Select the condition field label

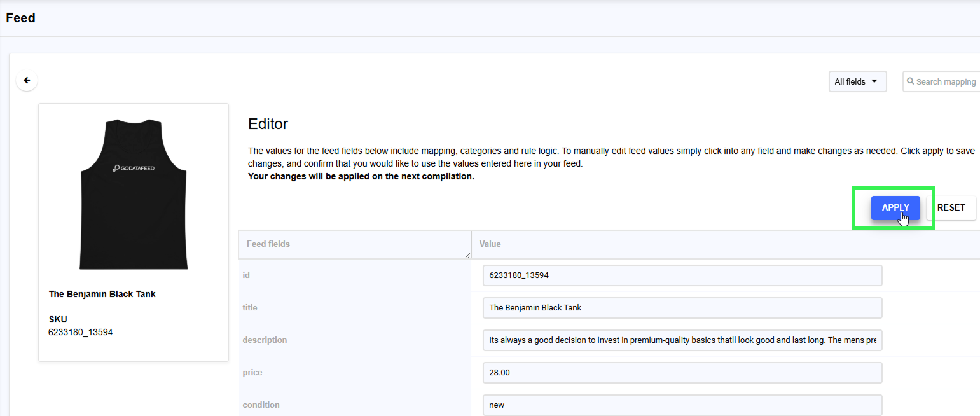pos(261,405)
